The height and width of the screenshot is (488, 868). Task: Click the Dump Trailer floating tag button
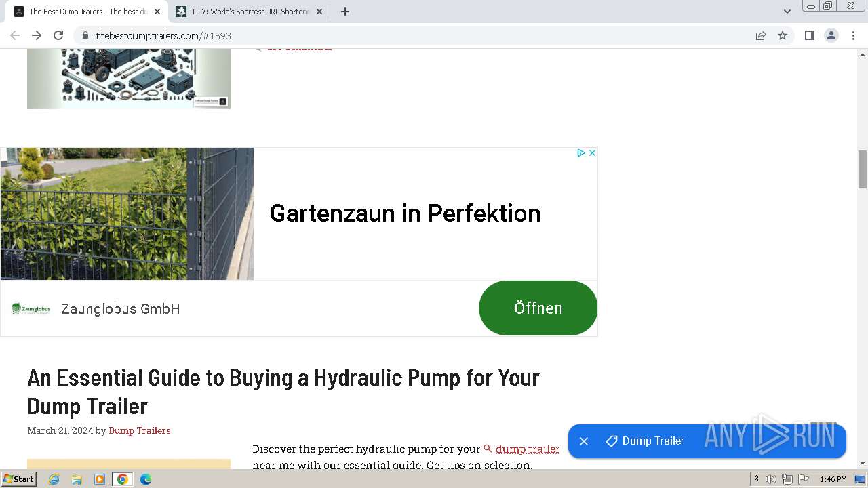coord(646,441)
